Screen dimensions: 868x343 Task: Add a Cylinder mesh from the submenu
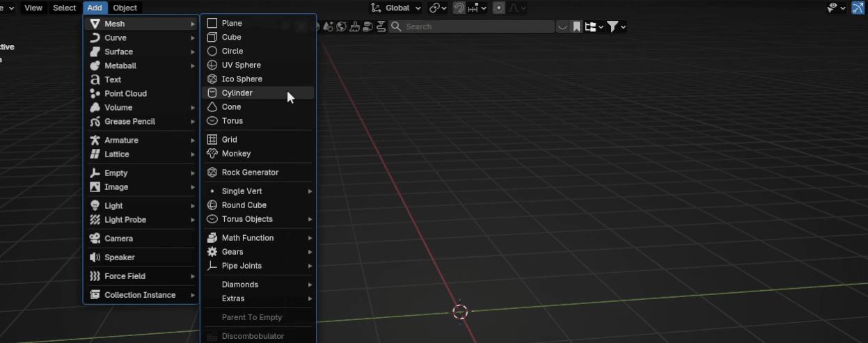[237, 93]
